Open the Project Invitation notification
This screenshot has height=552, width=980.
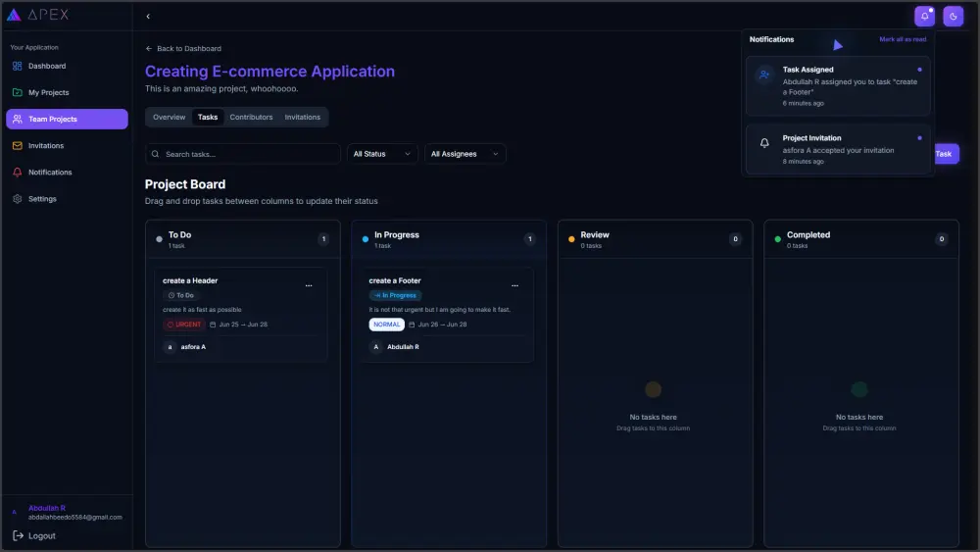tap(838, 149)
